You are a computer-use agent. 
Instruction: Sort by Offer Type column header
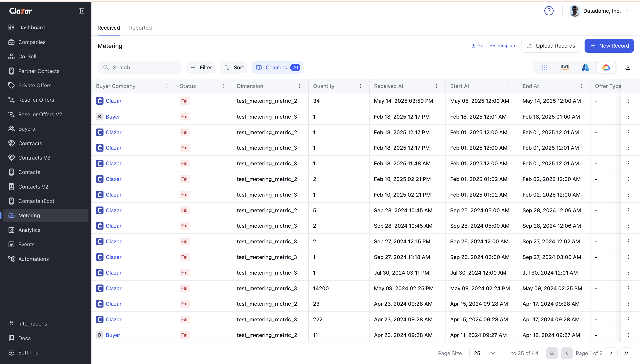point(608,86)
